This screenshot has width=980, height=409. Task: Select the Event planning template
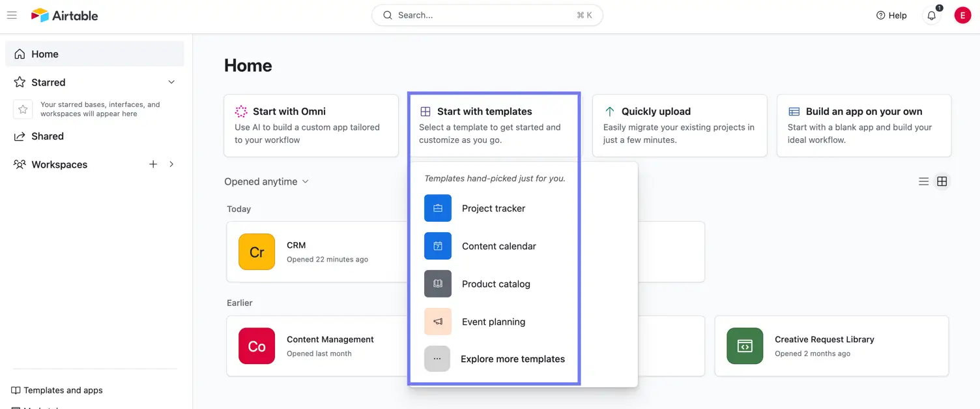[x=493, y=322]
